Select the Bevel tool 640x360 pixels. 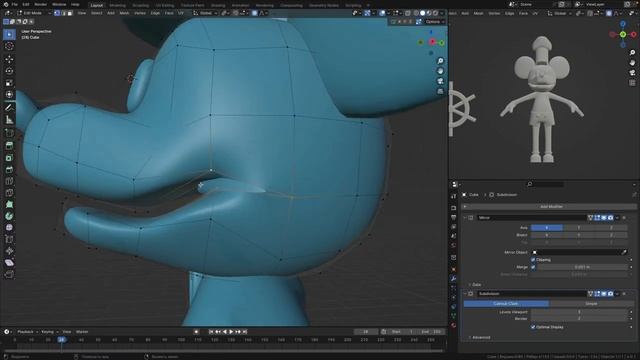(x=9, y=169)
